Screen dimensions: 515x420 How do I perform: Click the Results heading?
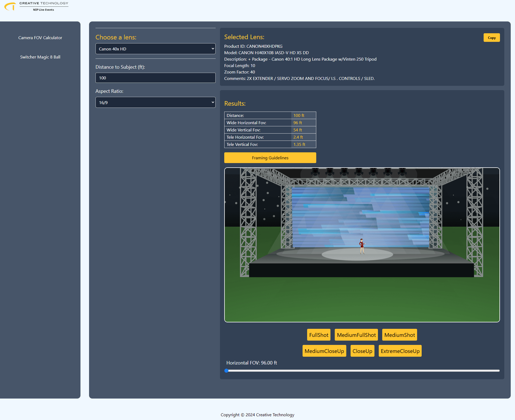point(235,104)
